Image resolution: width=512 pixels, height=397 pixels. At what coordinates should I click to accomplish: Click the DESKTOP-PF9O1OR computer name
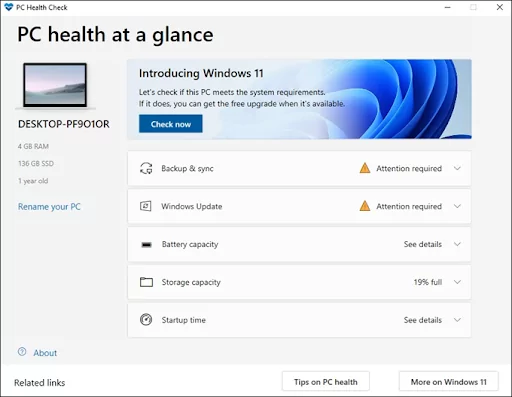coord(64,124)
